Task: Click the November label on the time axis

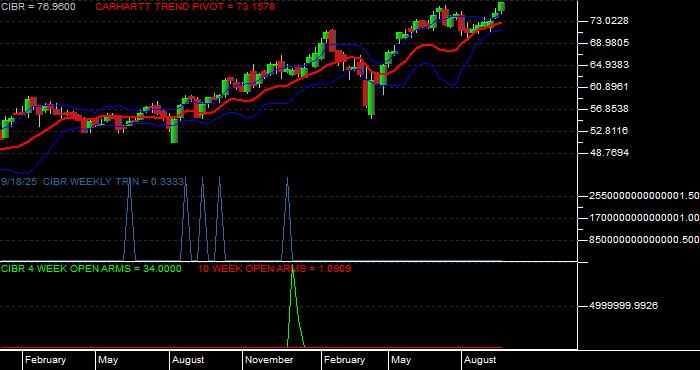Action: (269, 360)
